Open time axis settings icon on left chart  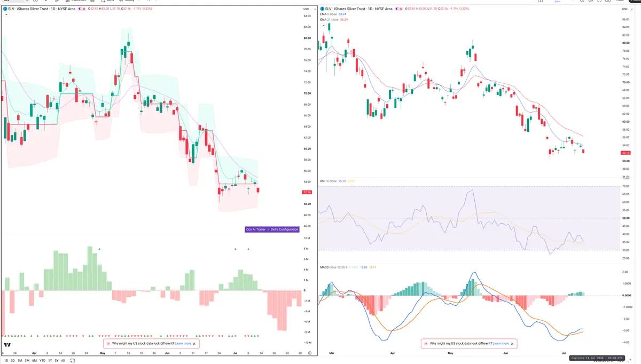tap(310, 353)
